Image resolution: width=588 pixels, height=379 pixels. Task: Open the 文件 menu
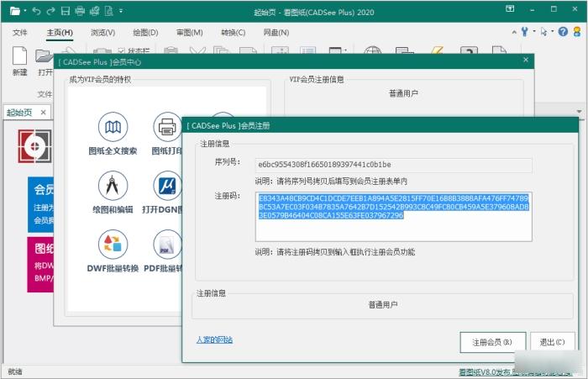[x=19, y=33]
